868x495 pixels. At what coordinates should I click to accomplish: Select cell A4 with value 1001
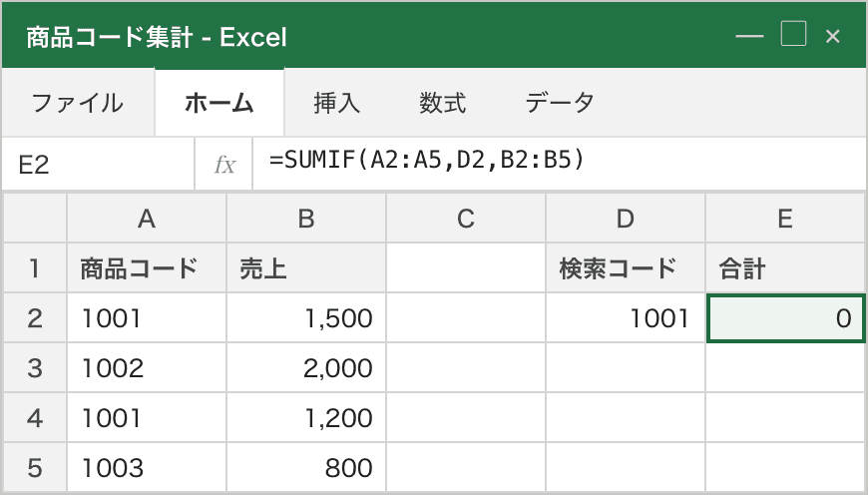[147, 417]
